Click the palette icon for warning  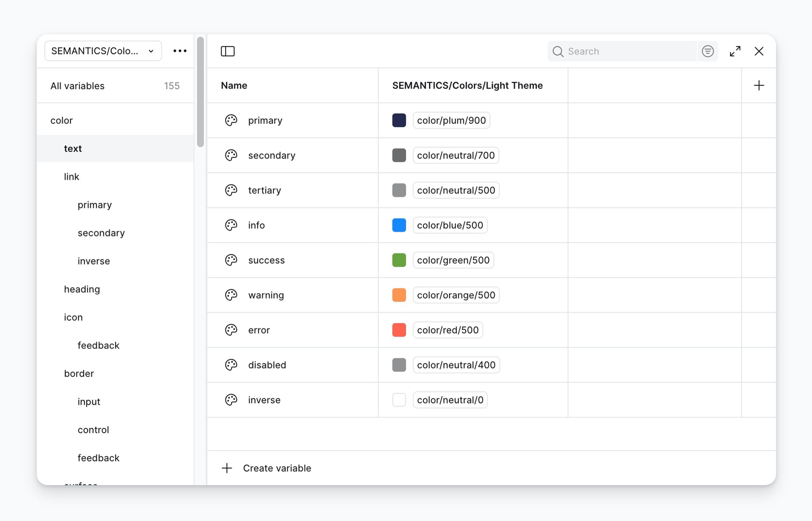point(231,295)
